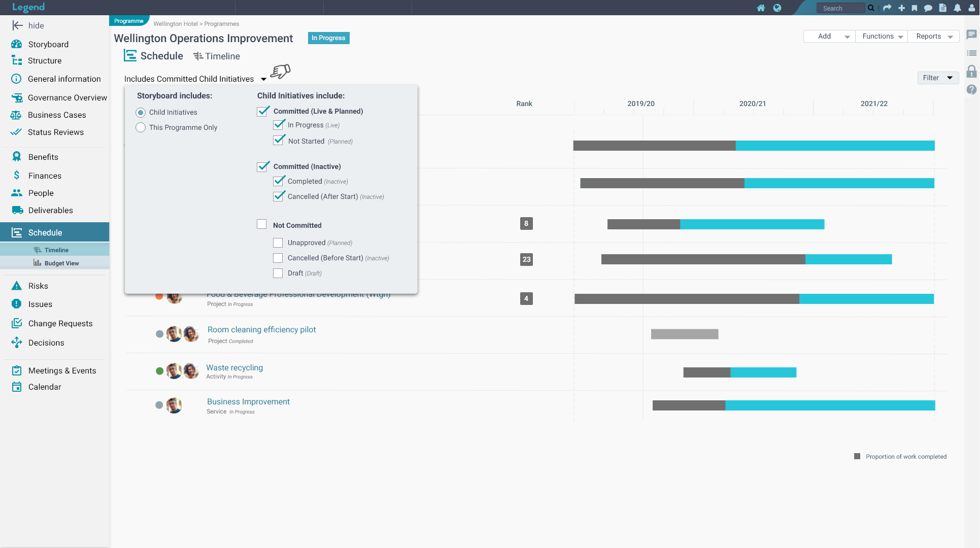Image resolution: width=980 pixels, height=548 pixels.
Task: Open the Add dropdown
Action: pyautogui.click(x=829, y=37)
